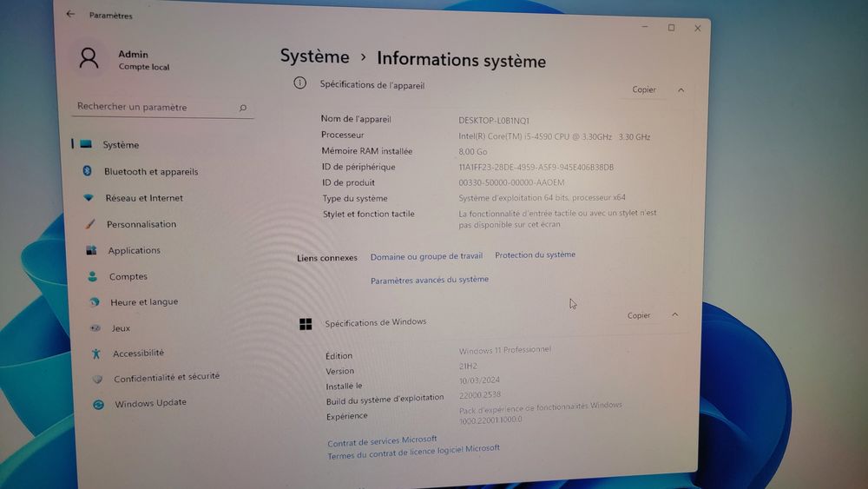Select the Système d'exploitation 64 bits value
Image resolution: width=868 pixels, height=489 pixels.
click(542, 198)
